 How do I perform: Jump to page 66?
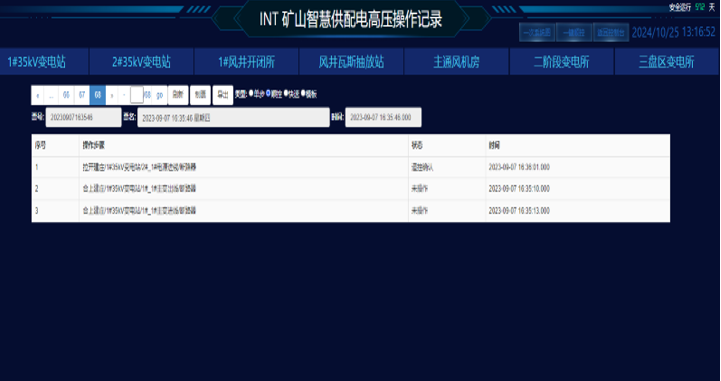click(66, 95)
